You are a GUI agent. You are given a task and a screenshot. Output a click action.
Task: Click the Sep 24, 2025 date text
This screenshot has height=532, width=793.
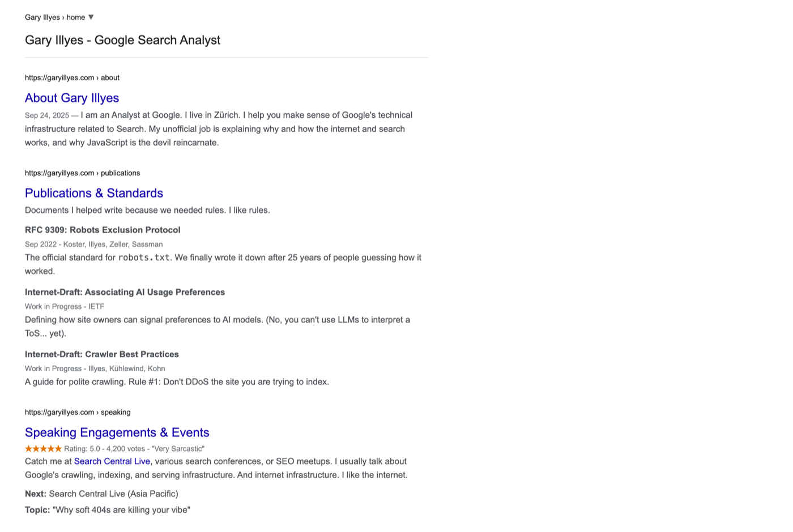coord(47,115)
